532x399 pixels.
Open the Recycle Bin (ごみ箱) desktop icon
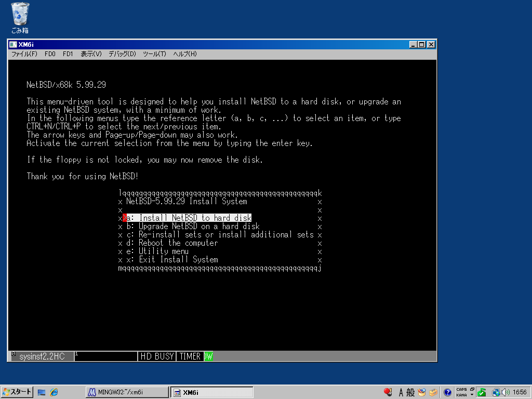(x=20, y=18)
